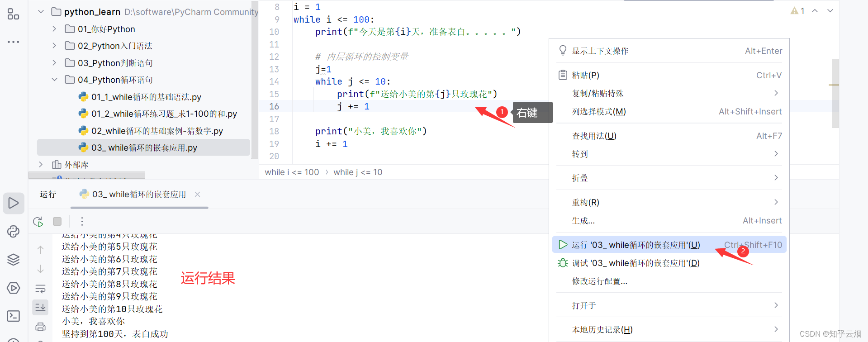
Task: Click green run triangle in context menu
Action: click(x=563, y=245)
